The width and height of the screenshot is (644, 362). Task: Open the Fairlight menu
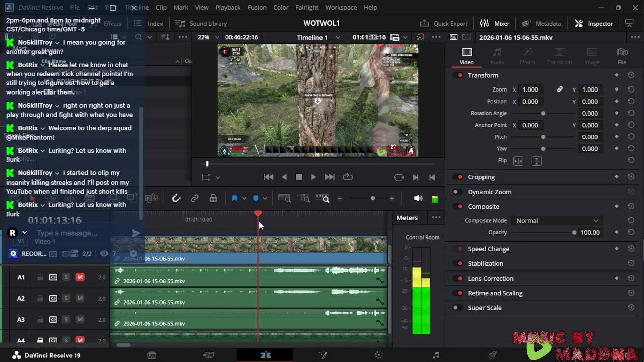(x=306, y=8)
